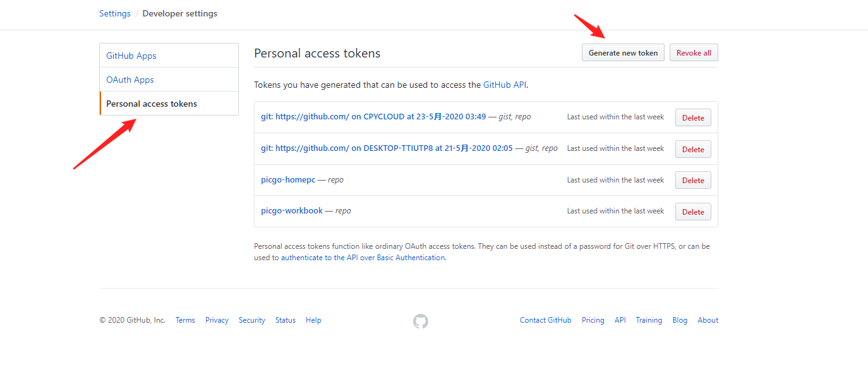The height and width of the screenshot is (389, 868).
Task: Select the Personal access tokens sidebar item
Action: pos(169,104)
